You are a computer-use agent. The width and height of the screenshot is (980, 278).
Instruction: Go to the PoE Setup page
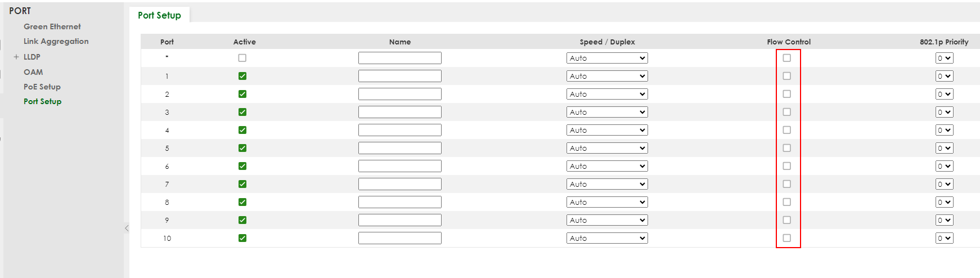click(x=42, y=87)
